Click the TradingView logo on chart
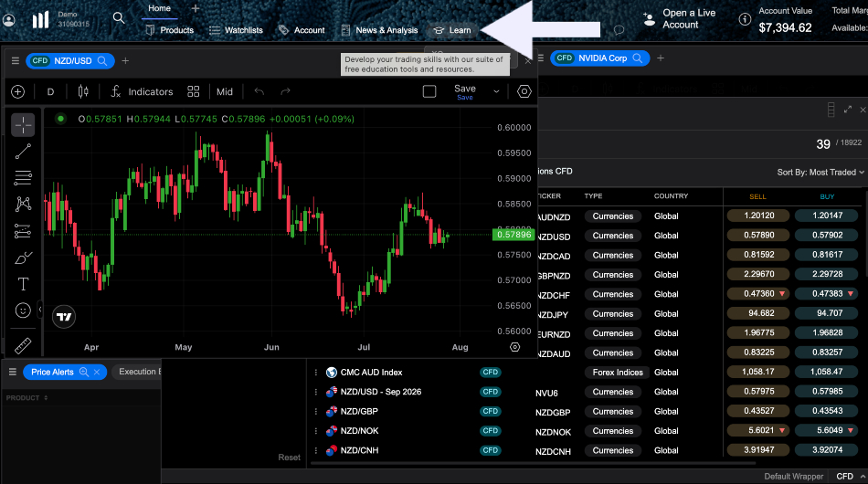This screenshot has width=868, height=484. coord(64,317)
